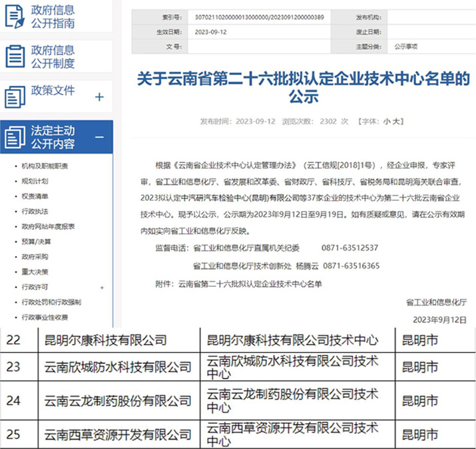476x449 pixels.
Task: Open 政府网站年度报表 link
Action: (x=48, y=226)
